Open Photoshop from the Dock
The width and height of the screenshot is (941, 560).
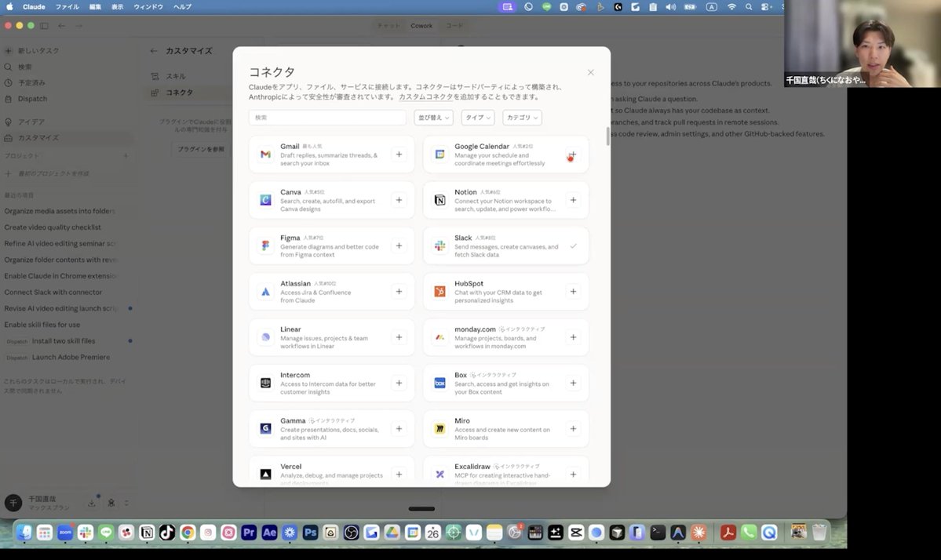click(x=310, y=533)
